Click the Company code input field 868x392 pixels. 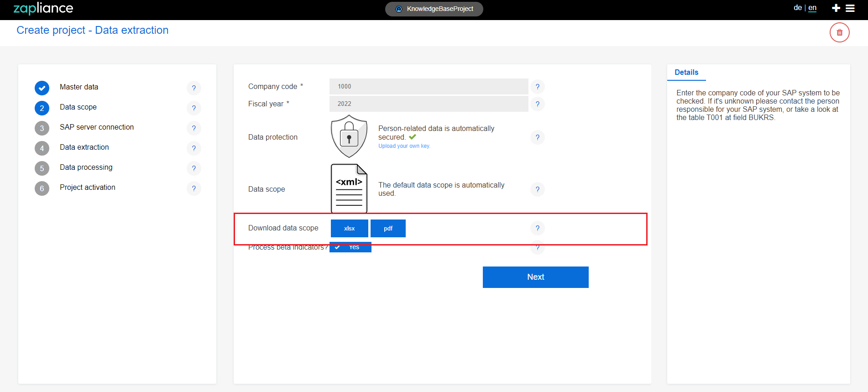[429, 86]
